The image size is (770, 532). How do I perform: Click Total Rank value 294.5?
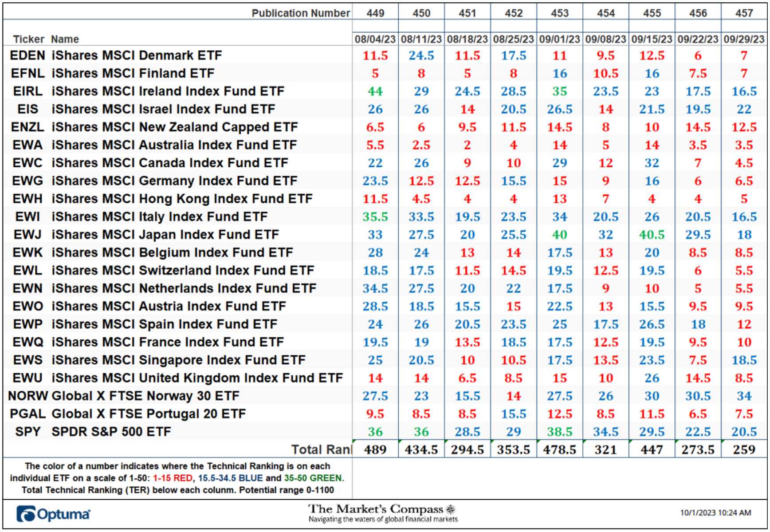coord(467,450)
